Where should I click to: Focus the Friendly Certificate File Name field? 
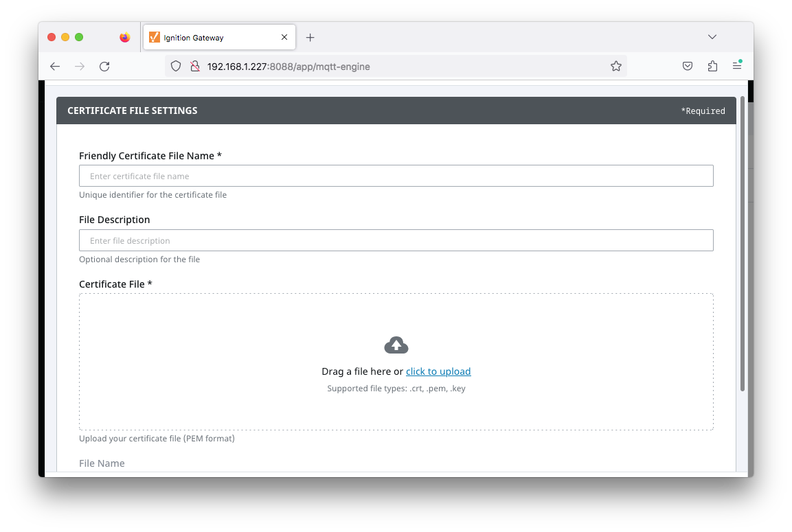pyautogui.click(x=396, y=176)
